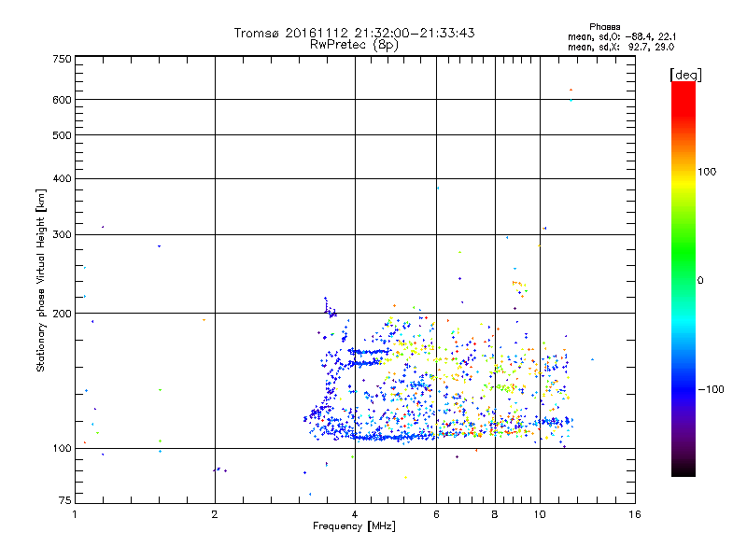Click the x-axis tick label '1'
Screen dimensions: 747x560
point(75,514)
